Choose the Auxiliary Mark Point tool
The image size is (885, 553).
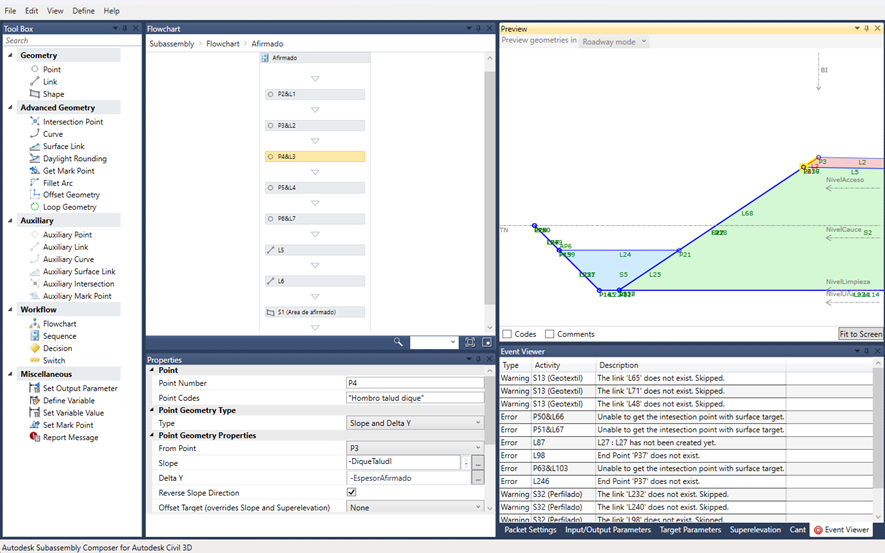tap(77, 296)
